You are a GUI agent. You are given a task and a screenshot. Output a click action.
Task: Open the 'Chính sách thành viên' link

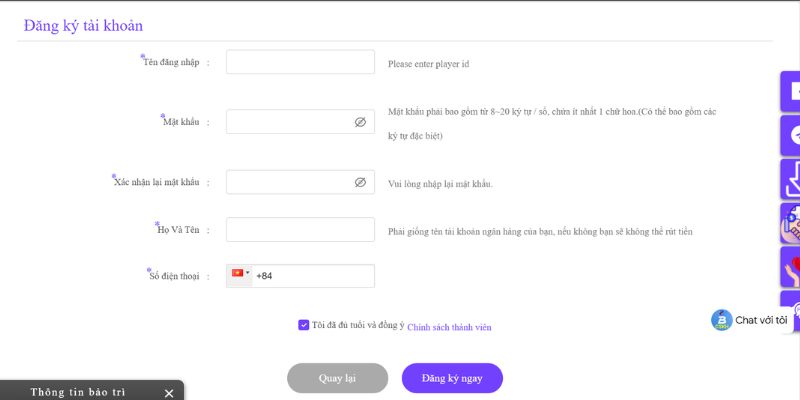click(x=449, y=327)
